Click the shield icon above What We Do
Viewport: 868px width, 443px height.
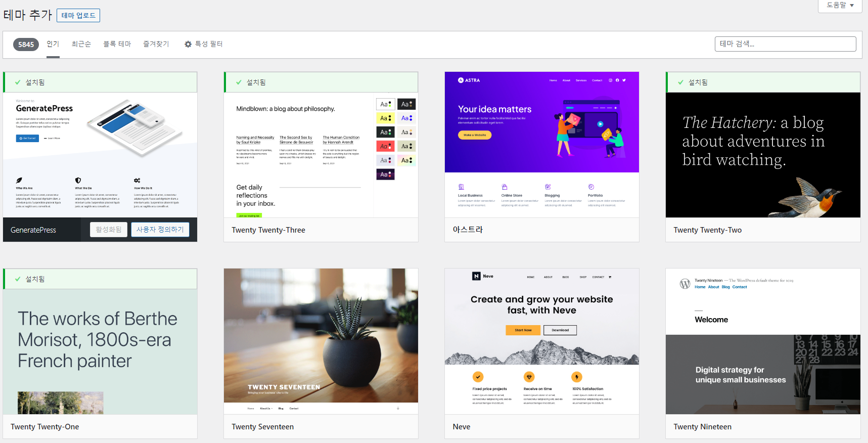point(78,180)
